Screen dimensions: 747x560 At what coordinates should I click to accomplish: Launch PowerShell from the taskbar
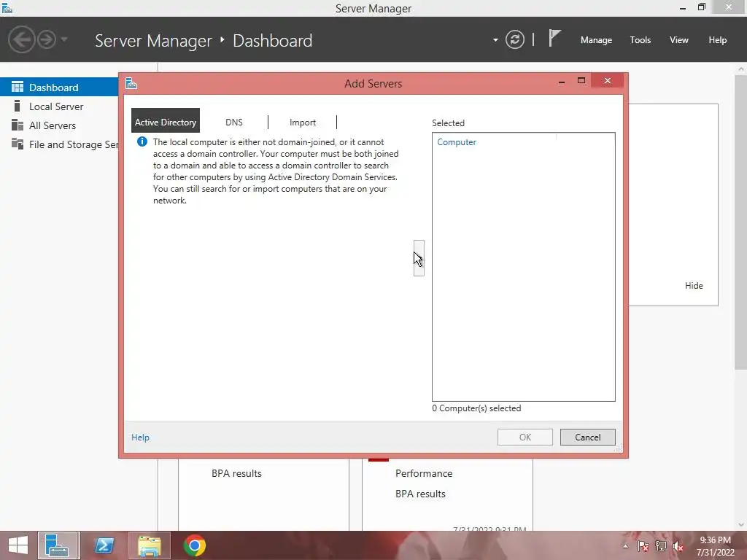(104, 545)
